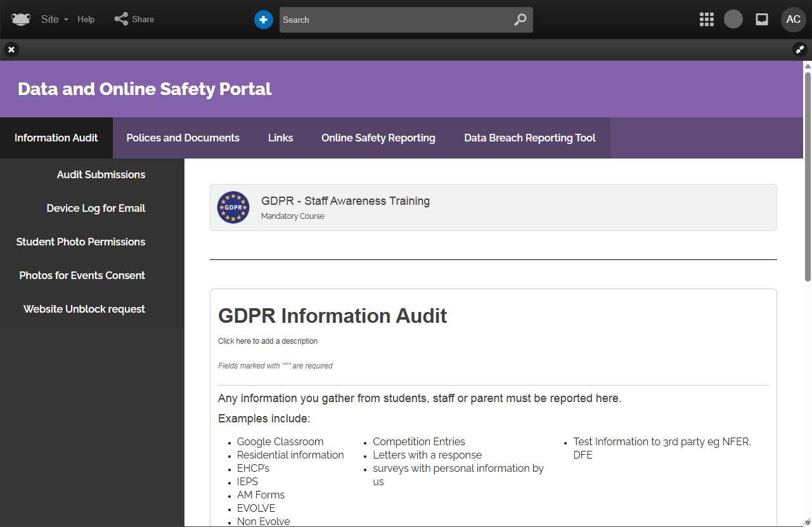The height and width of the screenshot is (527, 812).
Task: Open the Site dropdown menu
Action: (x=54, y=20)
